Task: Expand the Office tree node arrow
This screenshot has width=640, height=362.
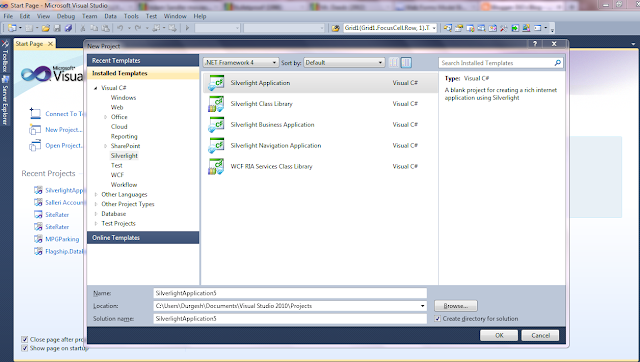Action: [x=105, y=117]
